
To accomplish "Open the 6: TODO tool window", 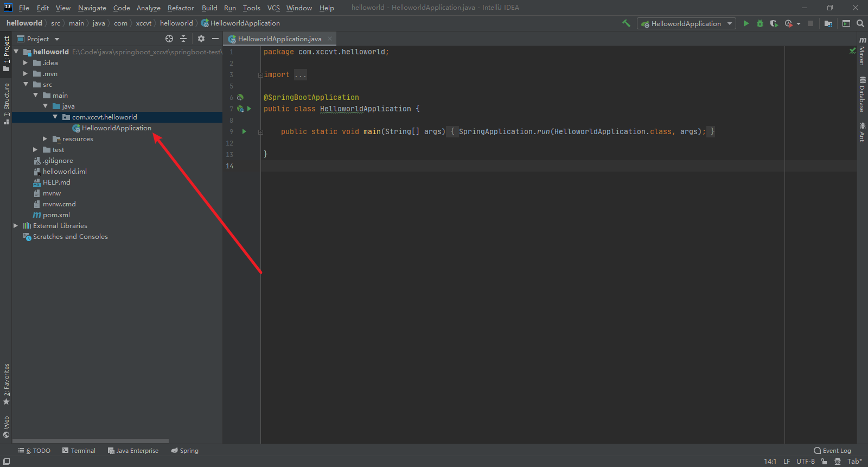I will tap(34, 451).
